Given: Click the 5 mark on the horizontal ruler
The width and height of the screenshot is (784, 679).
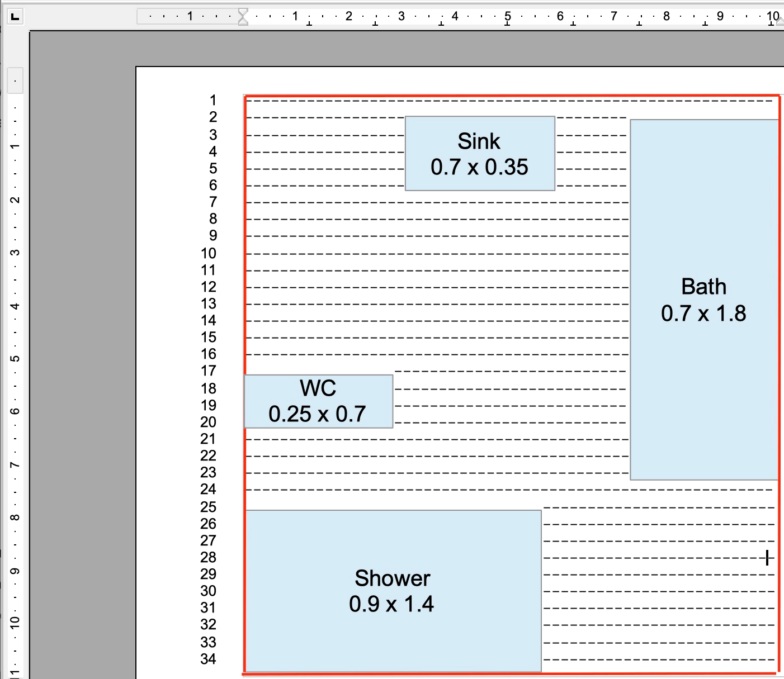Looking at the screenshot, I should (x=508, y=16).
